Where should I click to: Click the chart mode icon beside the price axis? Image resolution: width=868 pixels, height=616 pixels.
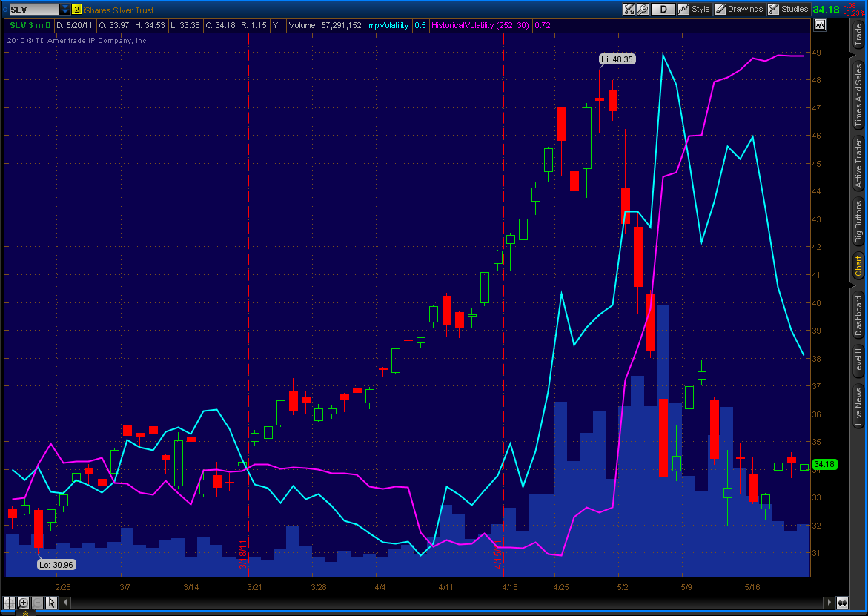pos(820,25)
